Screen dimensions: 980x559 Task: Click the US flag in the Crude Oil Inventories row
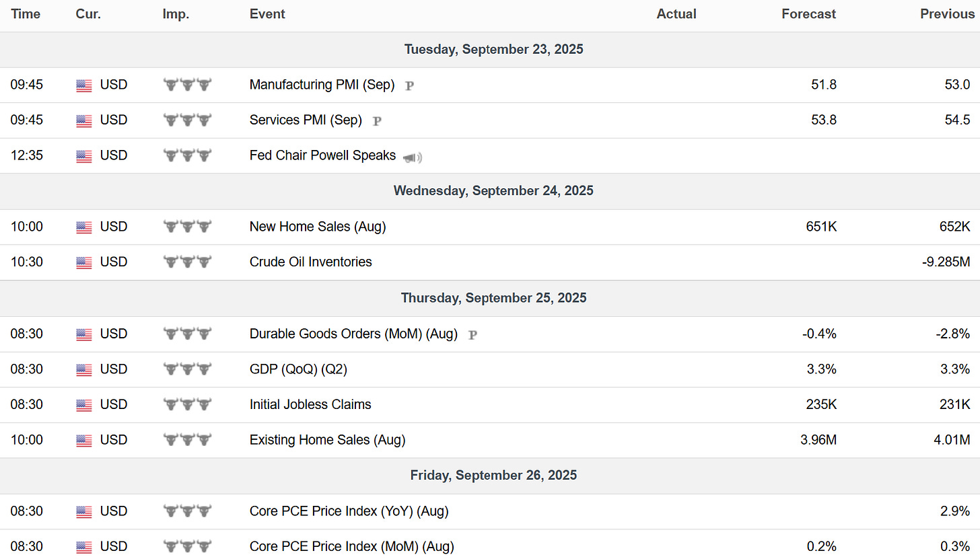83,262
